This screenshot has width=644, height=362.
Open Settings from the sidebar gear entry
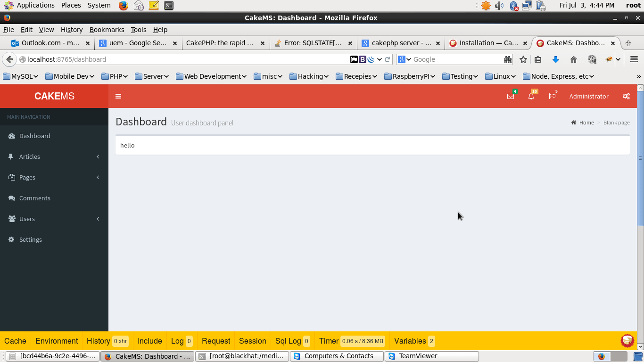[x=31, y=239]
